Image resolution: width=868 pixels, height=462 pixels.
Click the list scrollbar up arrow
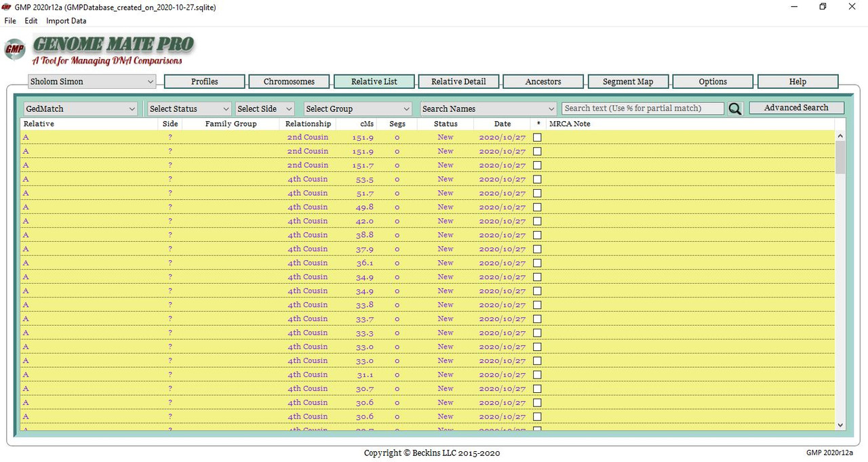click(840, 135)
